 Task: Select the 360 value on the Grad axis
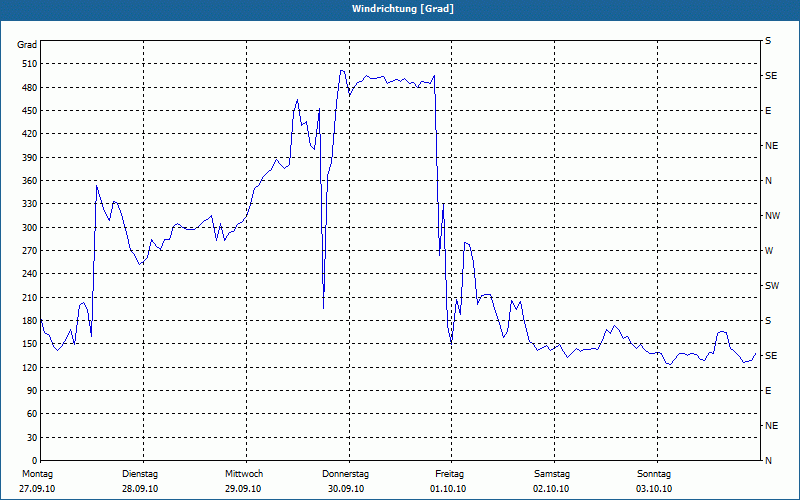coord(30,181)
